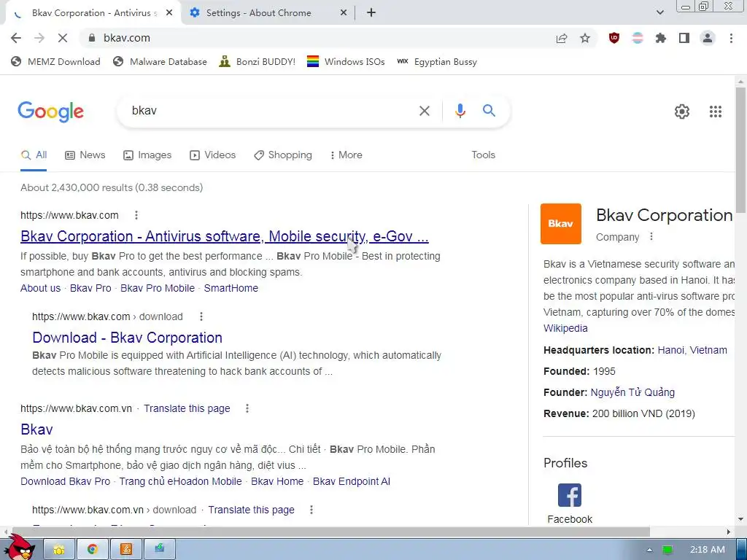This screenshot has width=747, height=560.
Task: Open options for bkav.com.vn result
Action: [x=247, y=408]
